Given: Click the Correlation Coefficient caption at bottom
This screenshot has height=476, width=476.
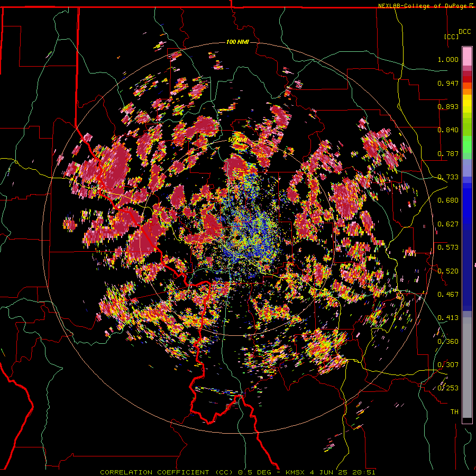Looking at the screenshot, I should 237,472.
